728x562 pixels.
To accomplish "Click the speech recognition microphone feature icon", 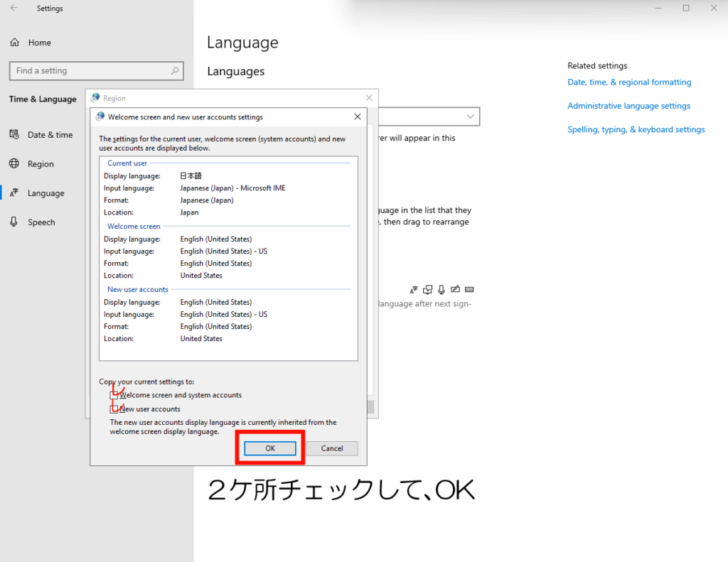I will coord(441,289).
